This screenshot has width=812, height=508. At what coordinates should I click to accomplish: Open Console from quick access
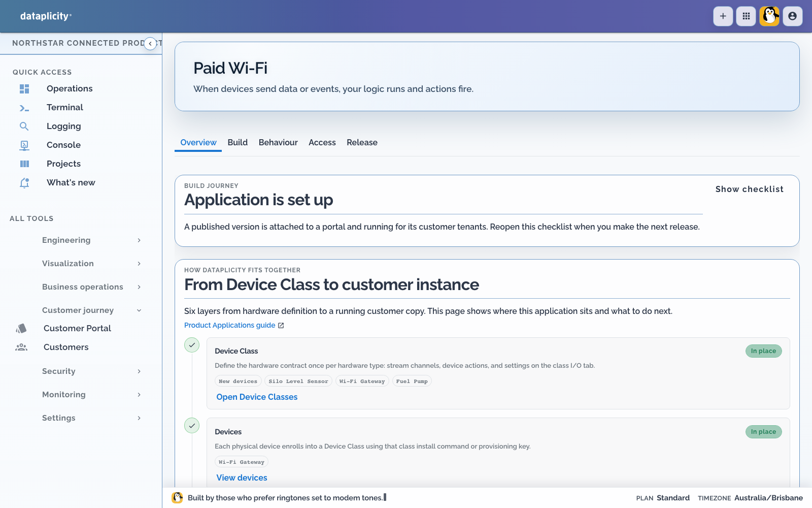point(63,145)
